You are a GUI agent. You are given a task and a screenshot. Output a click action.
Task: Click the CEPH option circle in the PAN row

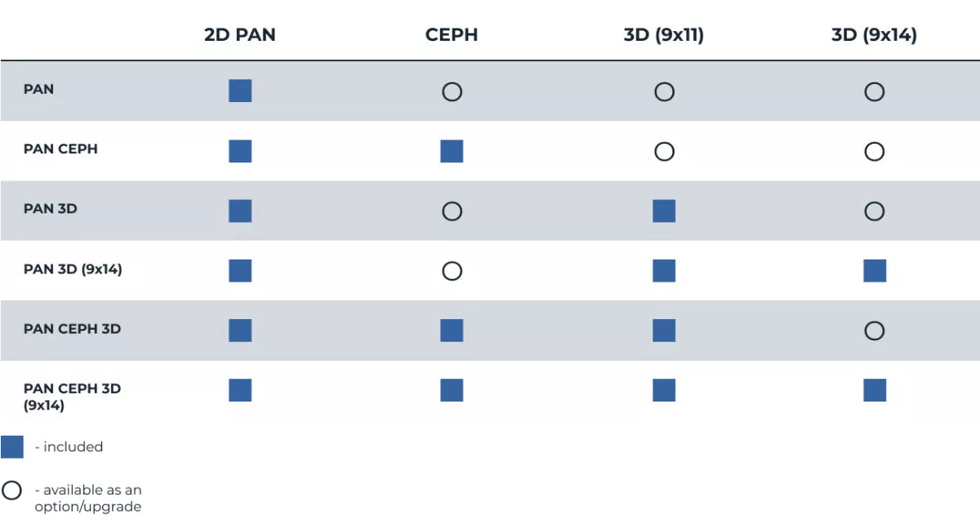[x=452, y=91]
